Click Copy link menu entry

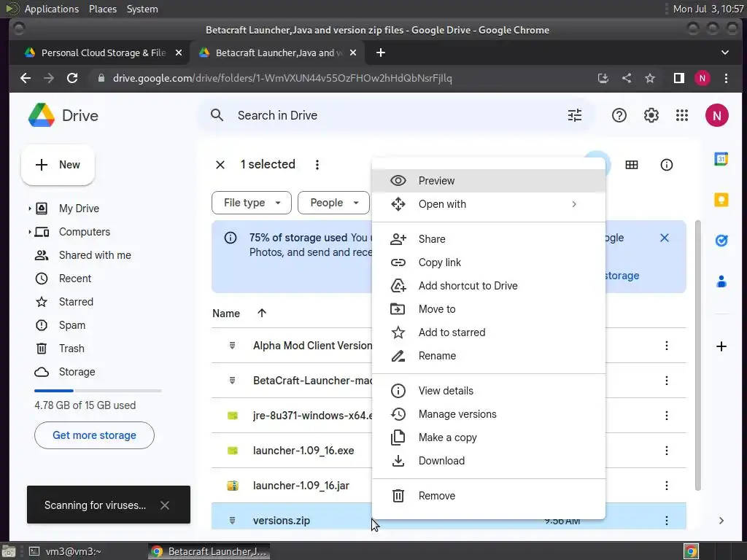488,262
